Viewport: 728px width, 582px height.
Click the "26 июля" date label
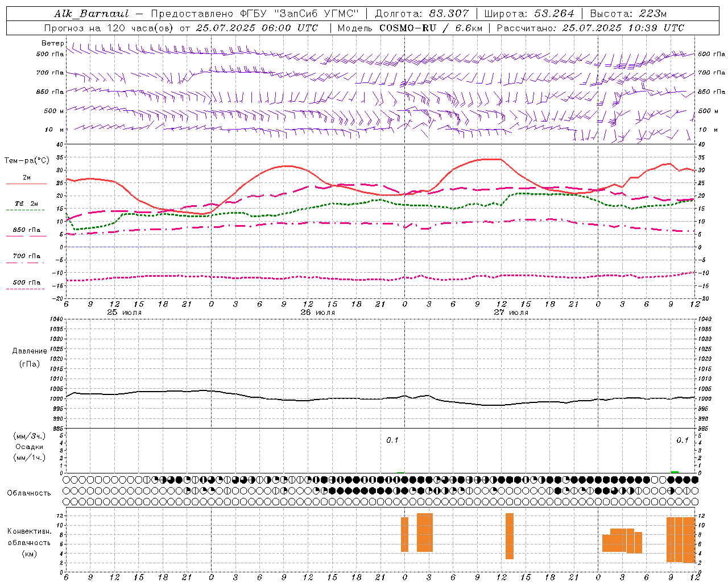[x=318, y=313]
